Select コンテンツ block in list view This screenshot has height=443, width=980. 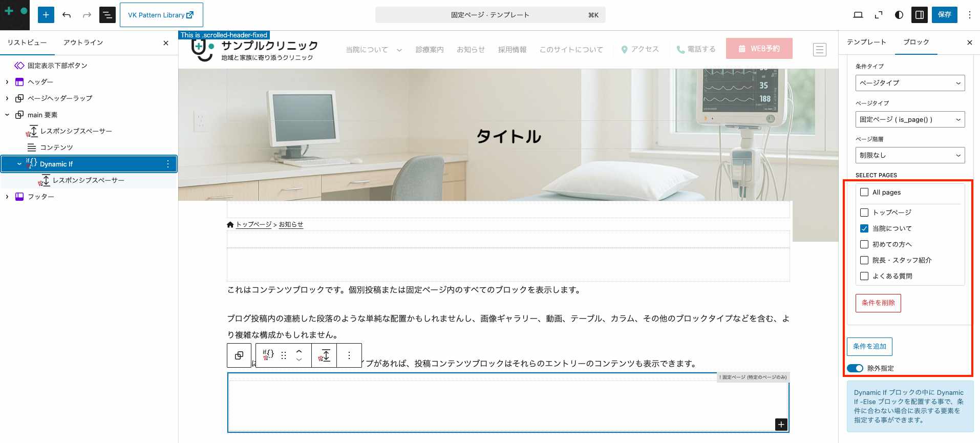coord(56,147)
